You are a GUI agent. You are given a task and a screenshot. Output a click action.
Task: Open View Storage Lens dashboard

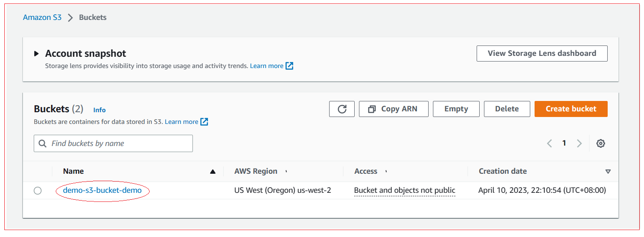point(542,53)
